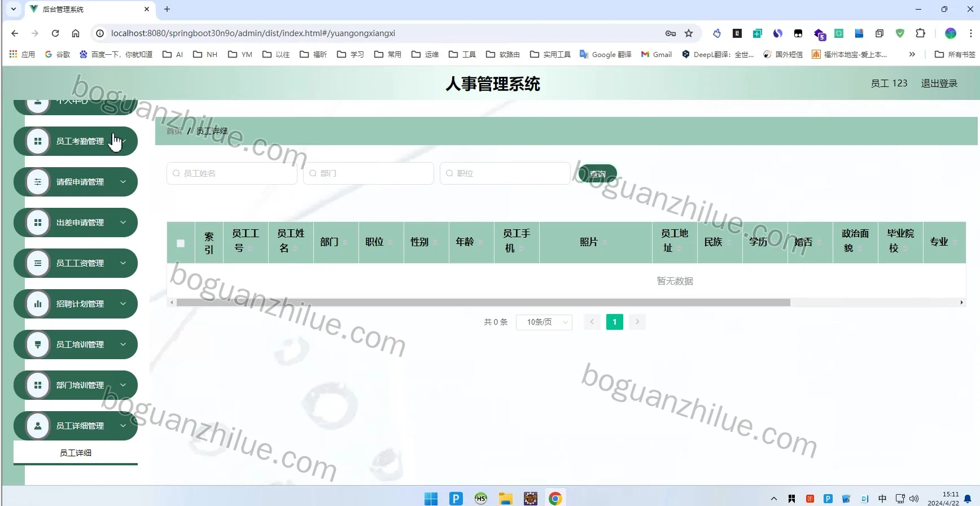
Task: Expand the 出差申请管理 menu chevron
Action: click(x=123, y=223)
